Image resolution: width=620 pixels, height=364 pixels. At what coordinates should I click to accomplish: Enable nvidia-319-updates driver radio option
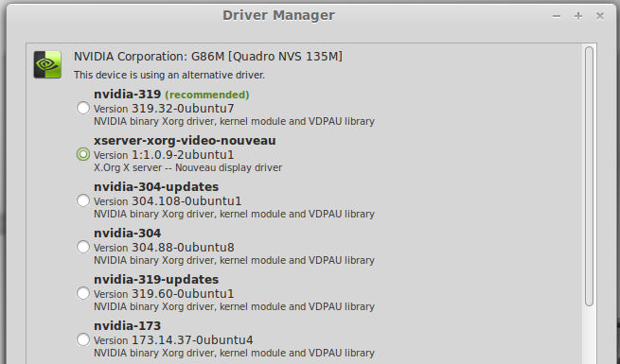(83, 293)
